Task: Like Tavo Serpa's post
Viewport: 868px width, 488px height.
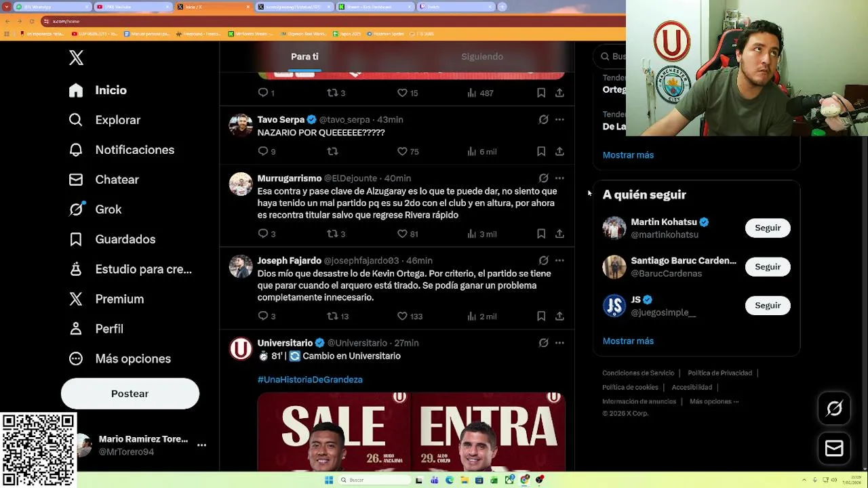Action: tap(408, 151)
